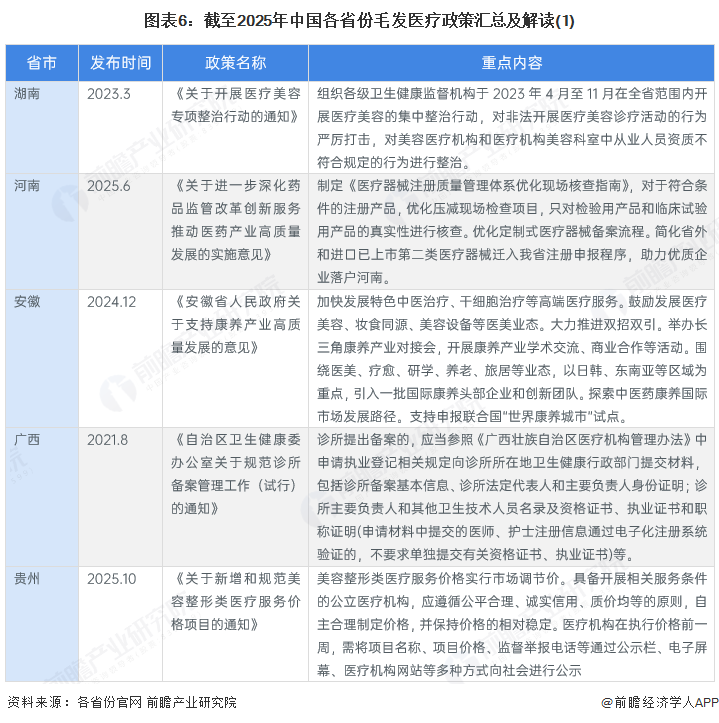This screenshot has width=719, height=723.
Task: Select the 湖南 province cell
Action: 28,95
